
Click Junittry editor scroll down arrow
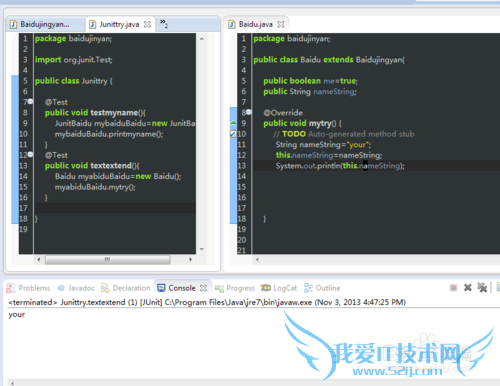pos(202,249)
